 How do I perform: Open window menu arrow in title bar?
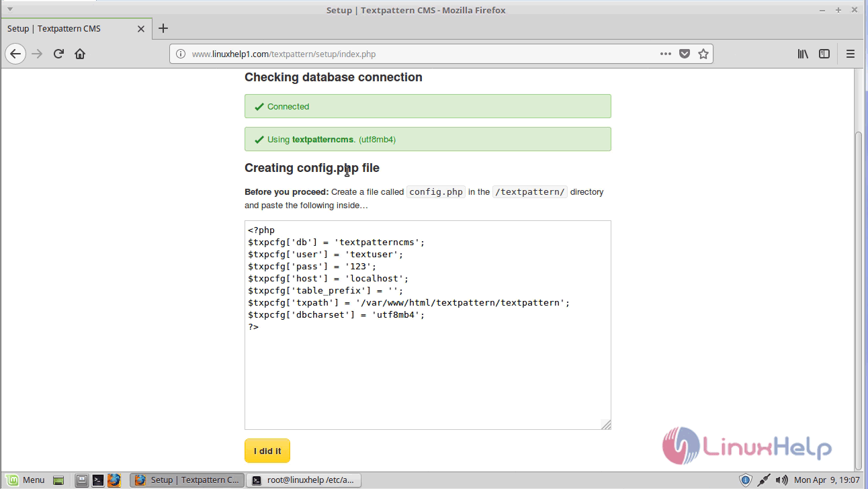[9, 9]
